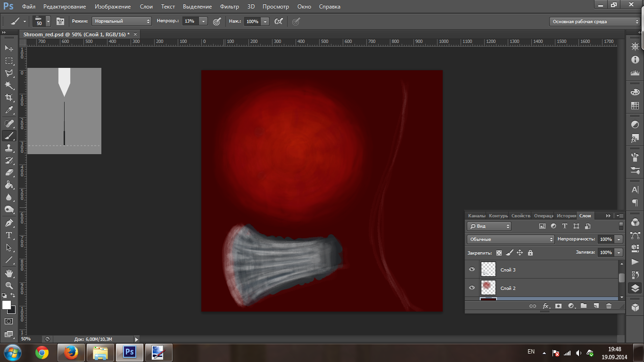Click the Слой 3 layer name
The height and width of the screenshot is (362, 644).
(508, 270)
